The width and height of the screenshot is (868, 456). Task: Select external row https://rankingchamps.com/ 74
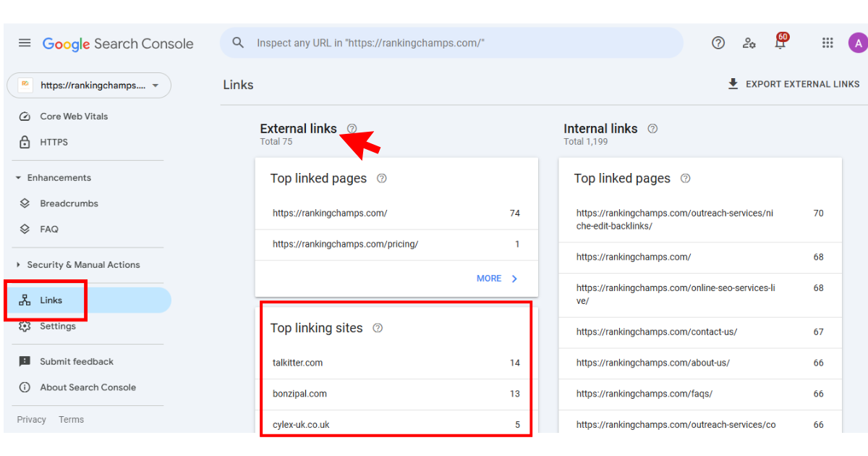(396, 214)
